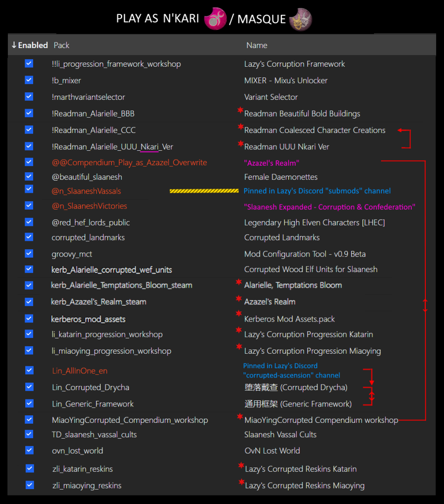Uncheck the !b_mixer pack
Image resolution: width=444 pixels, height=504 pixels.
tap(29, 80)
